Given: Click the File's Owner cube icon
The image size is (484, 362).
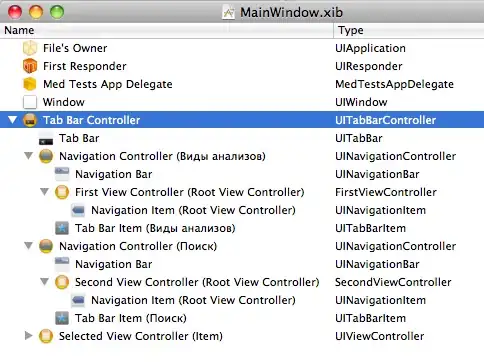Looking at the screenshot, I should click(x=30, y=48).
